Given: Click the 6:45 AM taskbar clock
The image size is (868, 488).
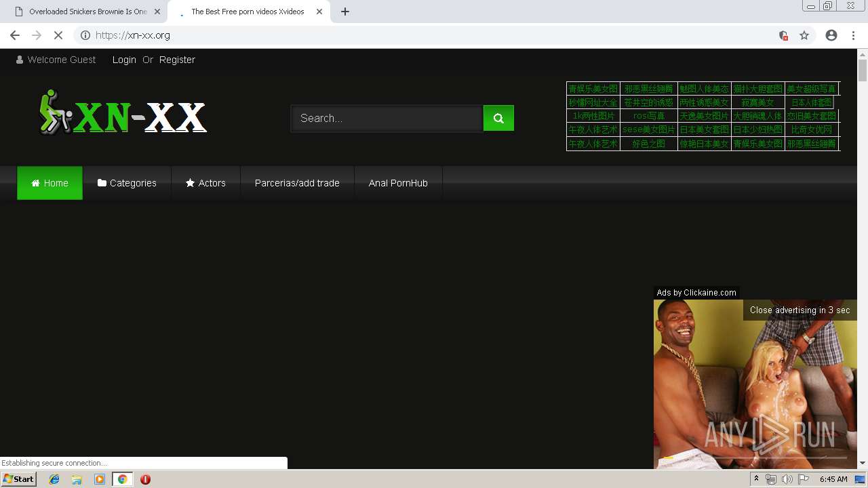Looking at the screenshot, I should tap(833, 479).
